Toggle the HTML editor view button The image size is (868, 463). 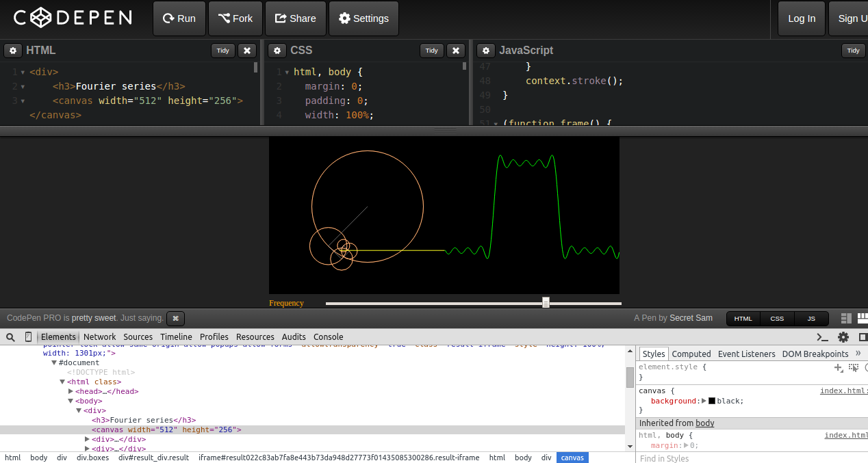tap(743, 319)
